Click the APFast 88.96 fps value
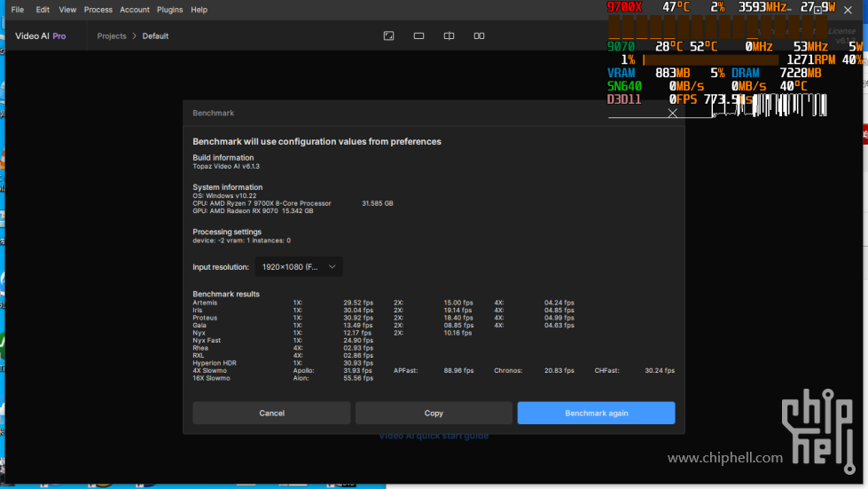Viewport: 868px width, 489px height. tap(458, 370)
